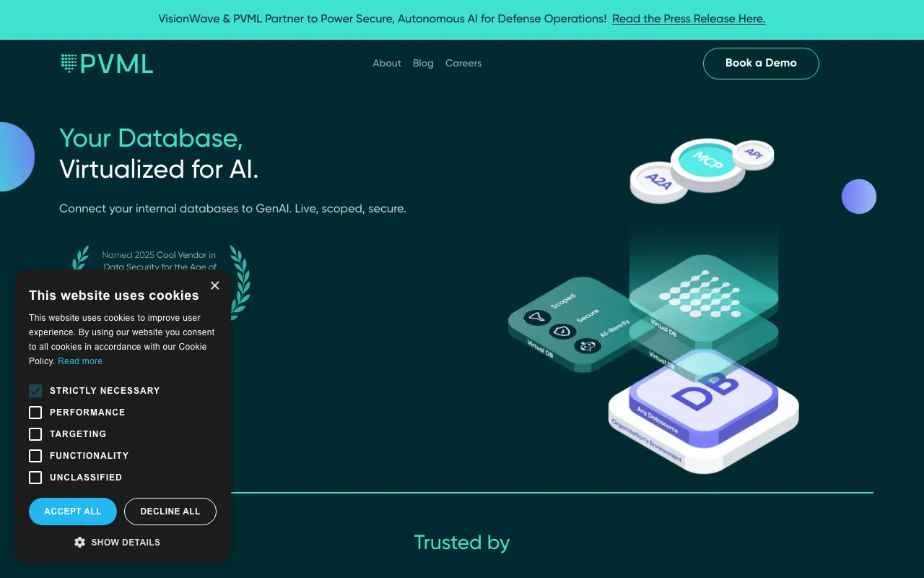Click 'This website uses cookies' title
The image size is (924, 578).
[x=114, y=296]
